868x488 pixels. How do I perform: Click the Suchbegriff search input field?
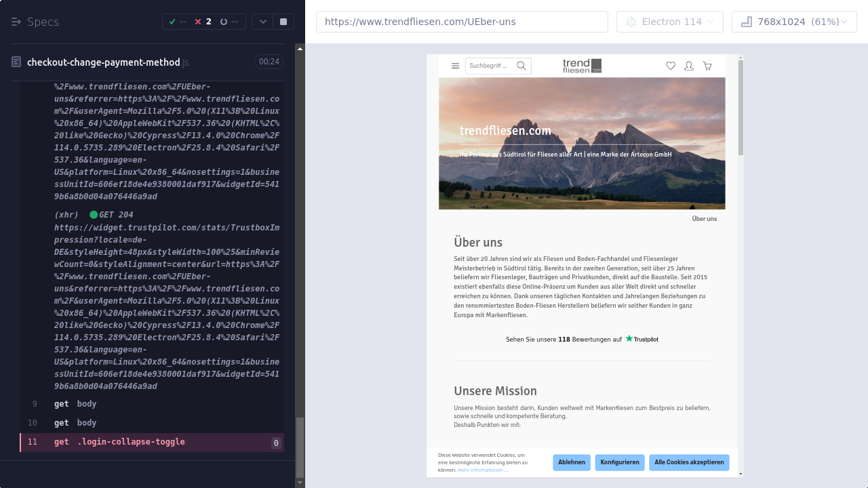(x=490, y=66)
